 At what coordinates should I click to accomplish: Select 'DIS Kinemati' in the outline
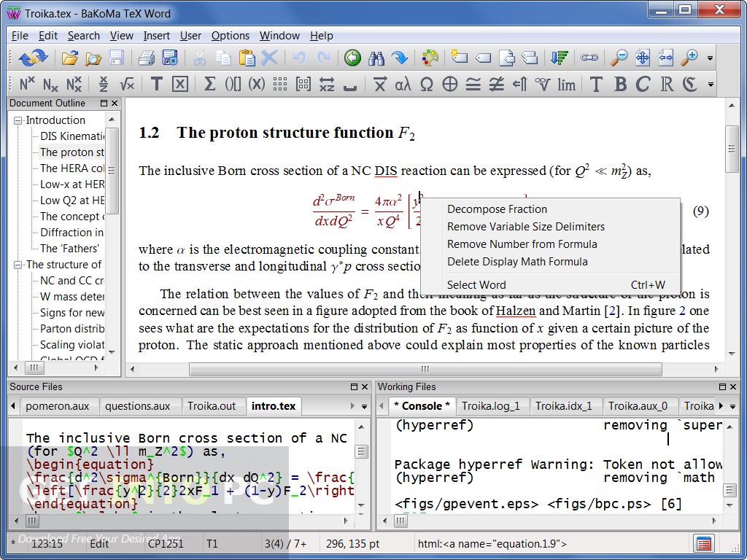click(72, 136)
